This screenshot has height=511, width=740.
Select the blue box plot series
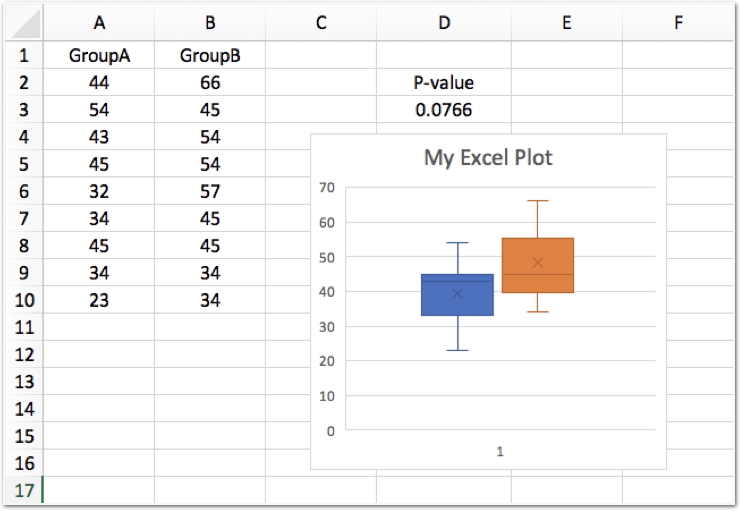[457, 295]
